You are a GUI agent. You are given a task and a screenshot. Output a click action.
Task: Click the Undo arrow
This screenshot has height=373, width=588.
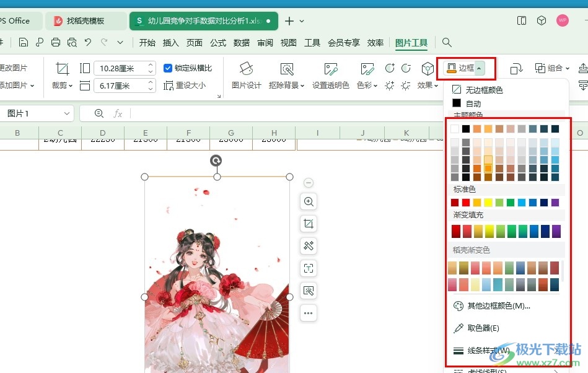[88, 42]
